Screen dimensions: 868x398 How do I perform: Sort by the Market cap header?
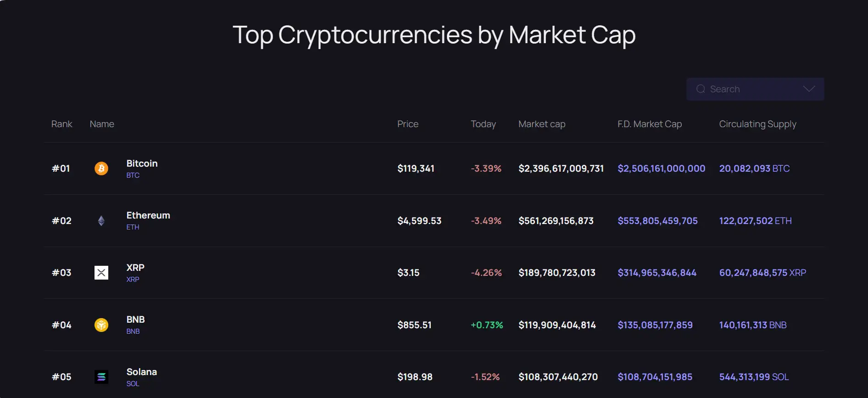(541, 124)
